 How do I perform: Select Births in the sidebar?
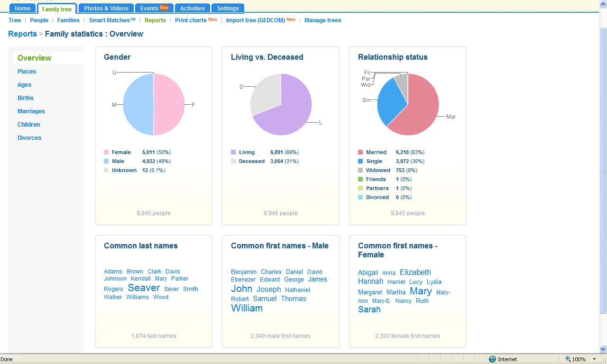click(x=26, y=98)
